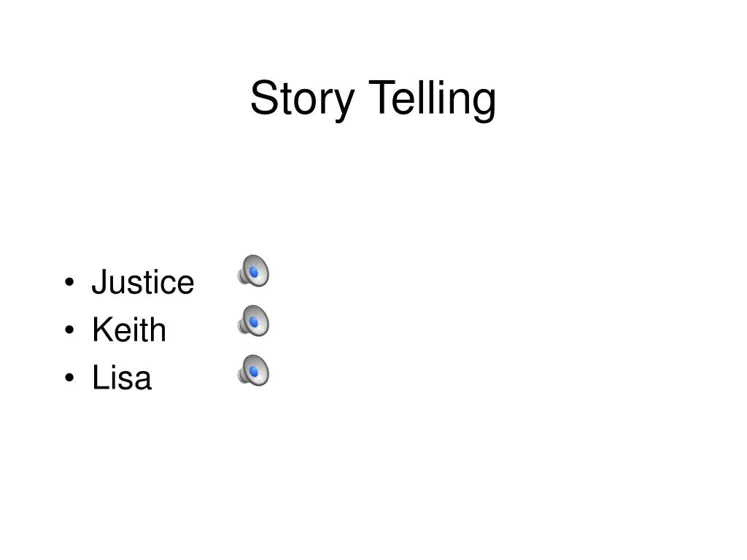The image size is (747, 560).
Task: Click the letter J in Justice
Action: (99, 281)
